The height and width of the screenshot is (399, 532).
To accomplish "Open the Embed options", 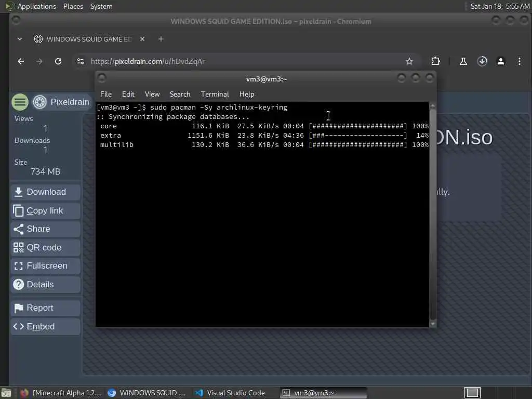I will point(46,326).
